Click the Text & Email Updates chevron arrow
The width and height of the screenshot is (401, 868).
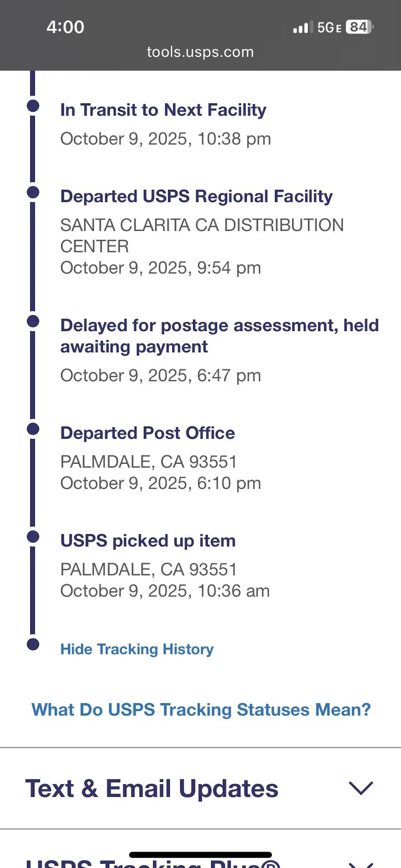click(361, 788)
